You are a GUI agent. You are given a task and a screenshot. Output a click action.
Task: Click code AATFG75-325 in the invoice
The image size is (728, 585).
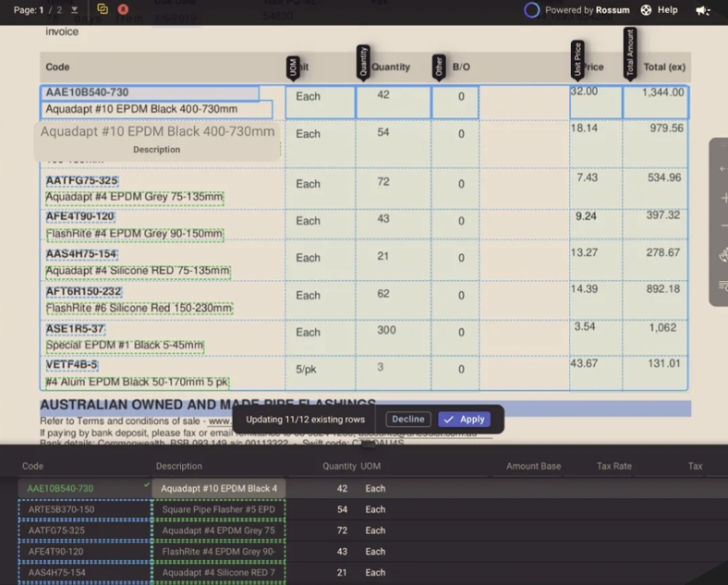[x=81, y=180]
